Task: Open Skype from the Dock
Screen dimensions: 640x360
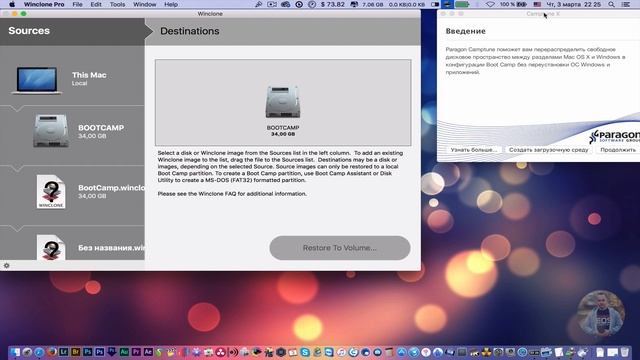Action: 305,352
